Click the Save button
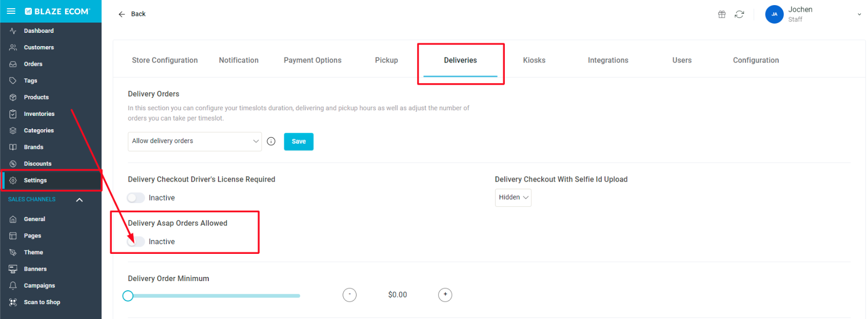This screenshot has height=319, width=868. [299, 142]
